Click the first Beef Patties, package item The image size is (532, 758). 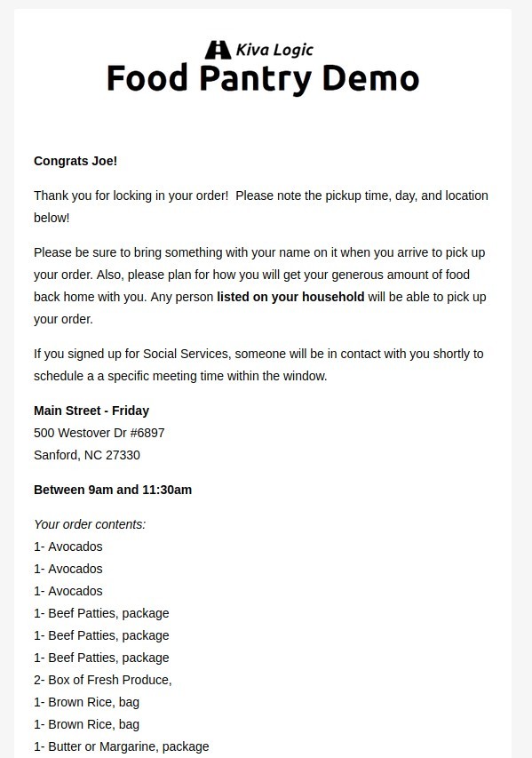point(101,613)
